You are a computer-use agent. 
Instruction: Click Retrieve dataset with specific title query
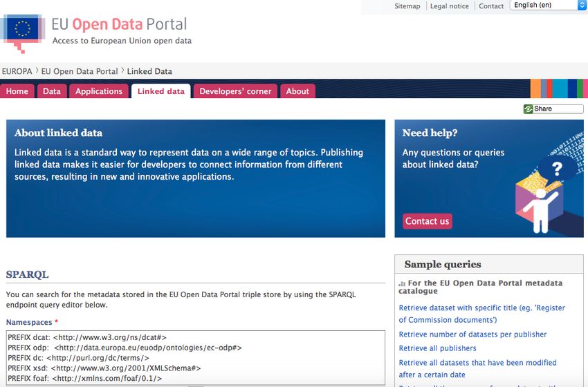(x=482, y=314)
